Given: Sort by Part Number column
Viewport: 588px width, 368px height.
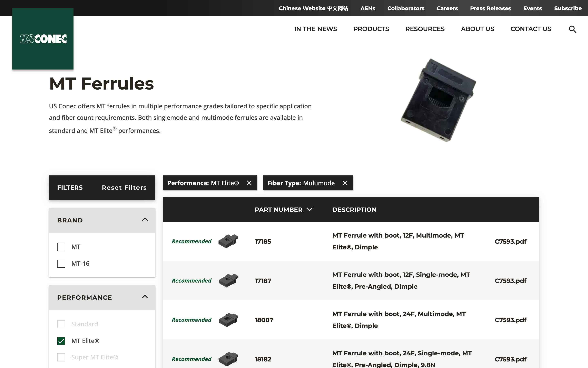Looking at the screenshot, I should (283, 210).
